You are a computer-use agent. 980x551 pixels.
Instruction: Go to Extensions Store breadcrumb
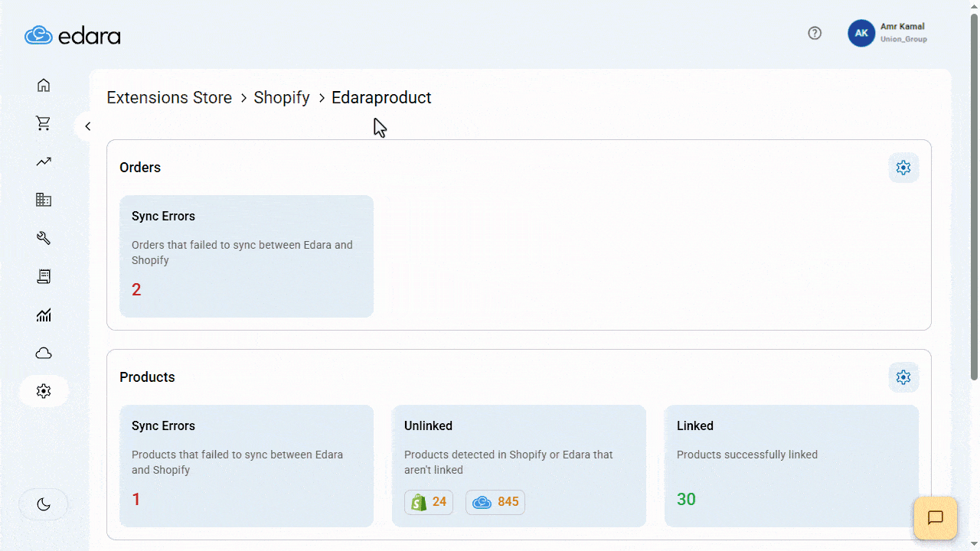[x=169, y=98]
